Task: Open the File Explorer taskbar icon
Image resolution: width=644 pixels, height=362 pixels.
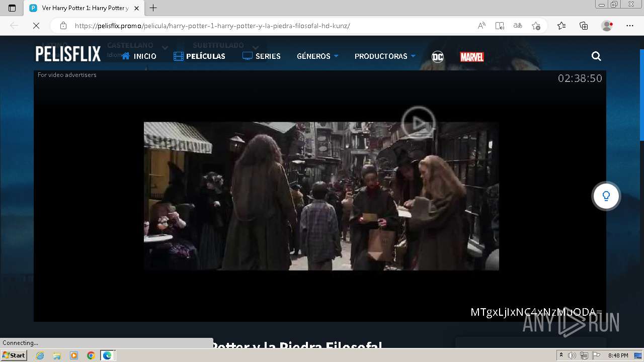Action: (x=57, y=355)
